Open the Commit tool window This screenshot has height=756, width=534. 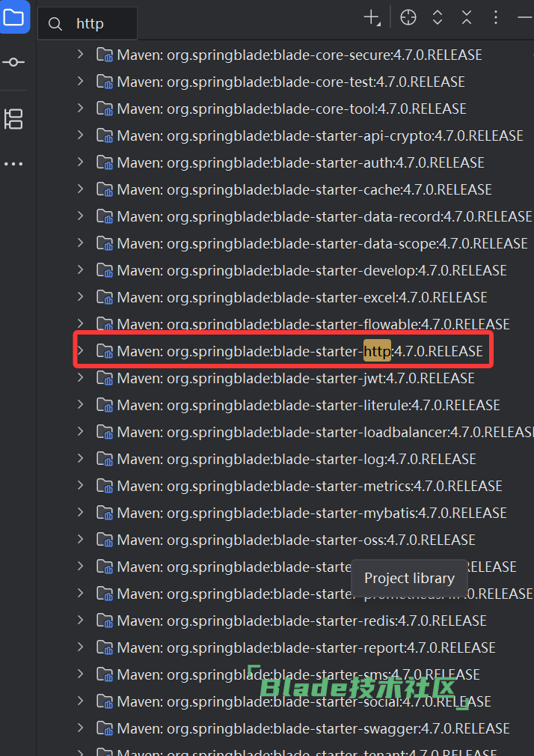click(x=14, y=62)
